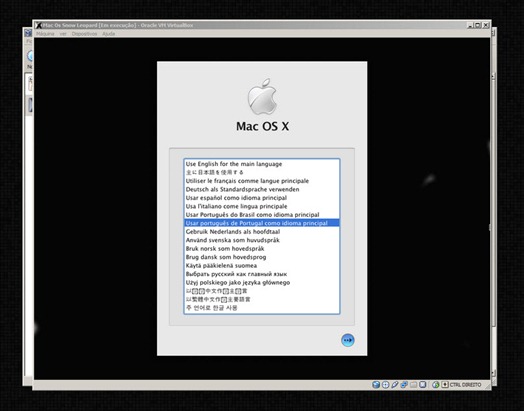Viewport: 524px width, 411px height.
Task: Click the 'CTRL DIREITO' host key label
Action: tap(466, 385)
